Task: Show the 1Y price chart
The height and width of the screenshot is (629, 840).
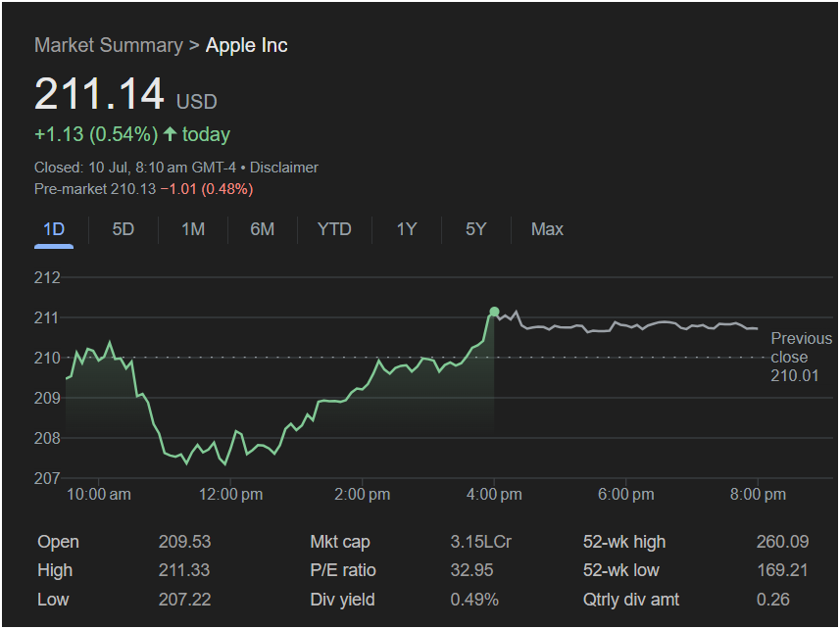Action: (407, 229)
